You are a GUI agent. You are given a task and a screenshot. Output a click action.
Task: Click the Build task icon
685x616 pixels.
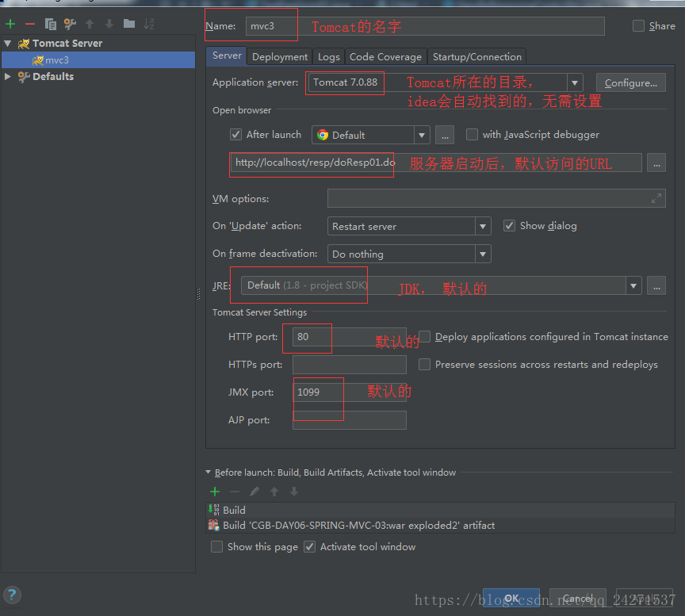click(214, 510)
